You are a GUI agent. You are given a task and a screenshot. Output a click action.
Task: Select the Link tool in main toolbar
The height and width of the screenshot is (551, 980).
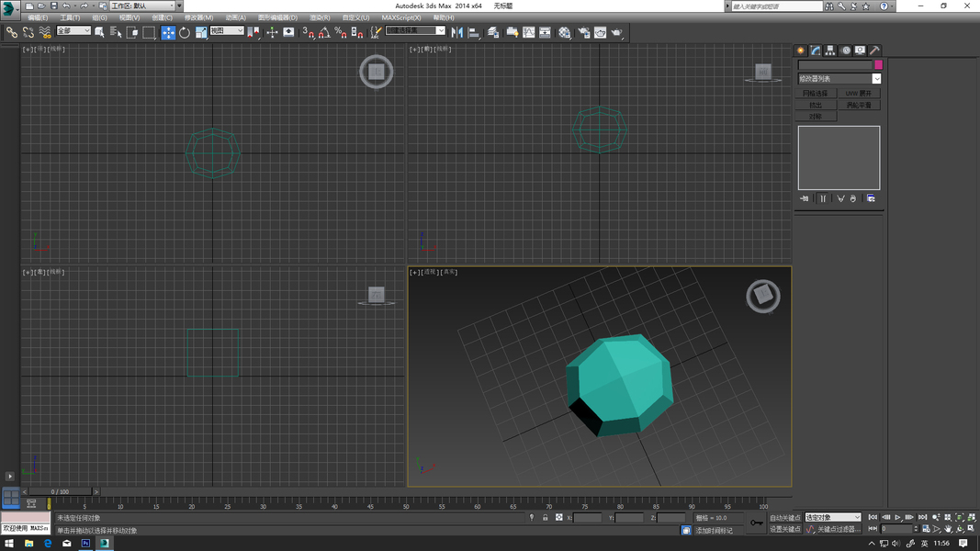coord(11,32)
